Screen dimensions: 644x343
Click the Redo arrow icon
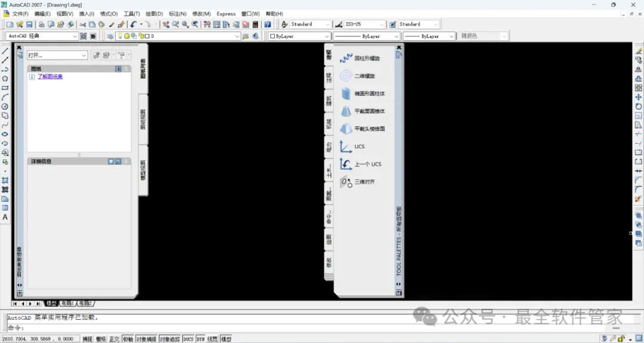[x=148, y=24]
